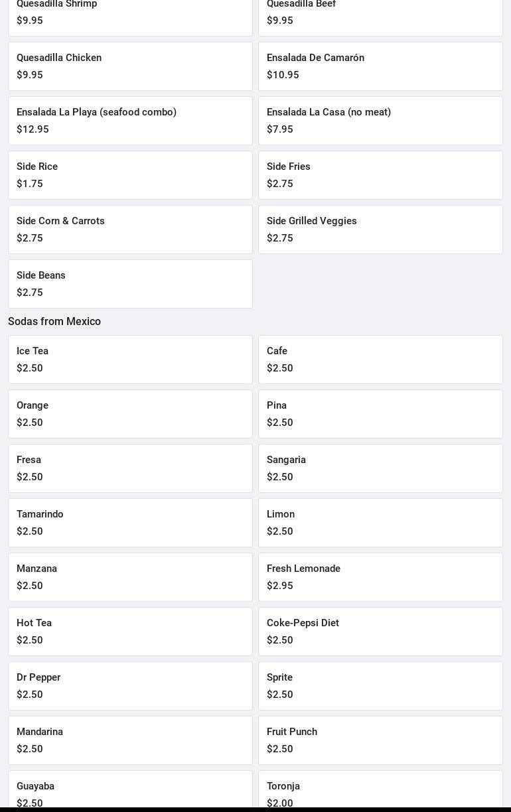This screenshot has height=812, width=511.
Task: Select the Quesadilla Chicken menu item
Action: (x=130, y=66)
